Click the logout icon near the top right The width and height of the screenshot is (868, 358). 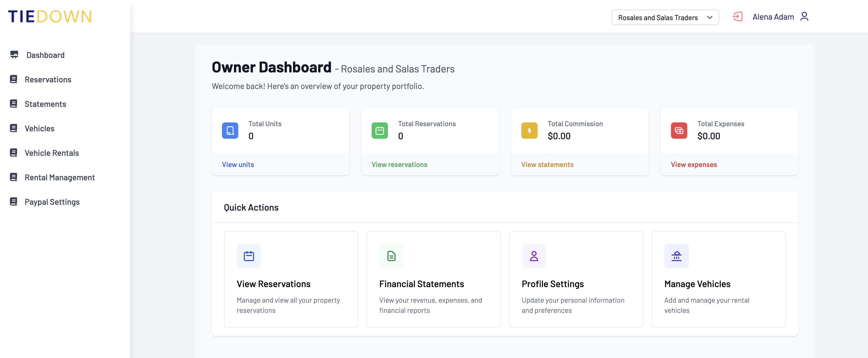click(738, 16)
